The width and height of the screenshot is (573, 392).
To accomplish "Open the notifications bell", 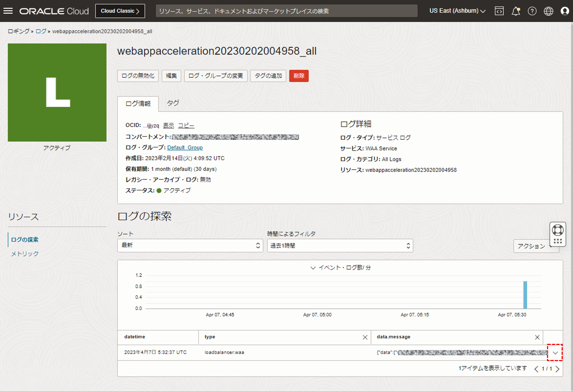I will 515,11.
